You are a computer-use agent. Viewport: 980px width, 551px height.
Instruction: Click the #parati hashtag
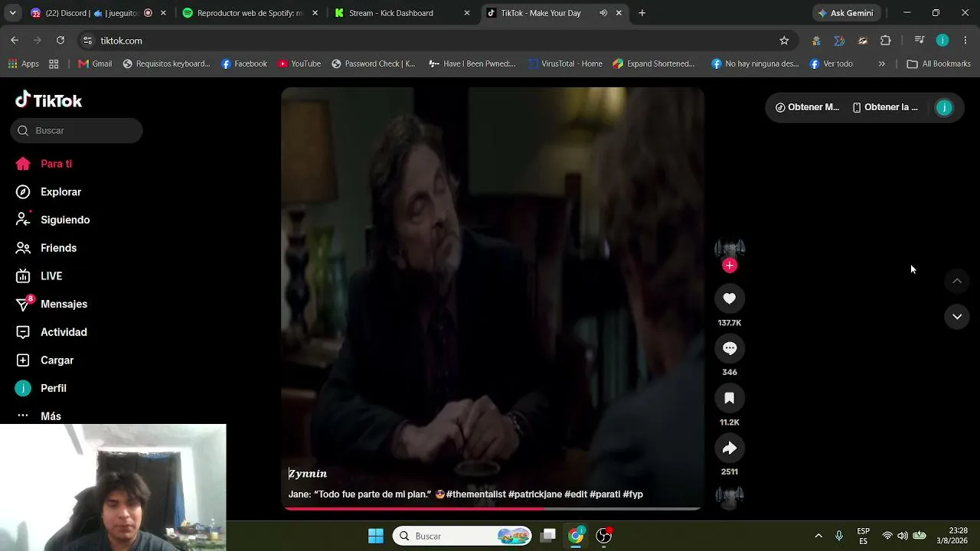tap(605, 494)
